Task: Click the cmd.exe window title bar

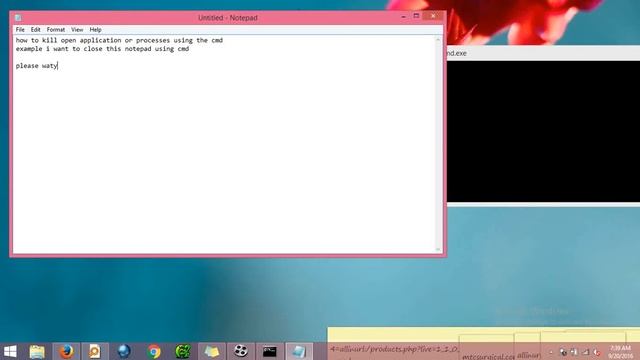Action: [x=543, y=53]
